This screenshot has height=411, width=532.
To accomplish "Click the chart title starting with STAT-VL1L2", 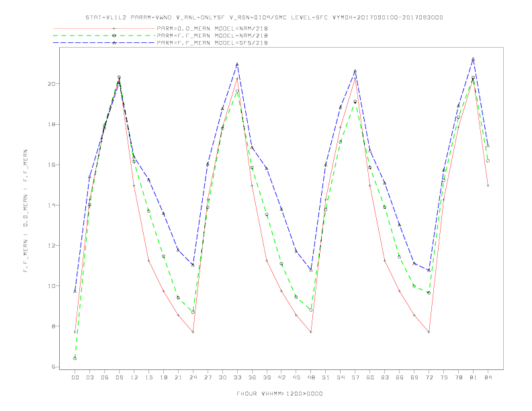I will coord(264,17).
